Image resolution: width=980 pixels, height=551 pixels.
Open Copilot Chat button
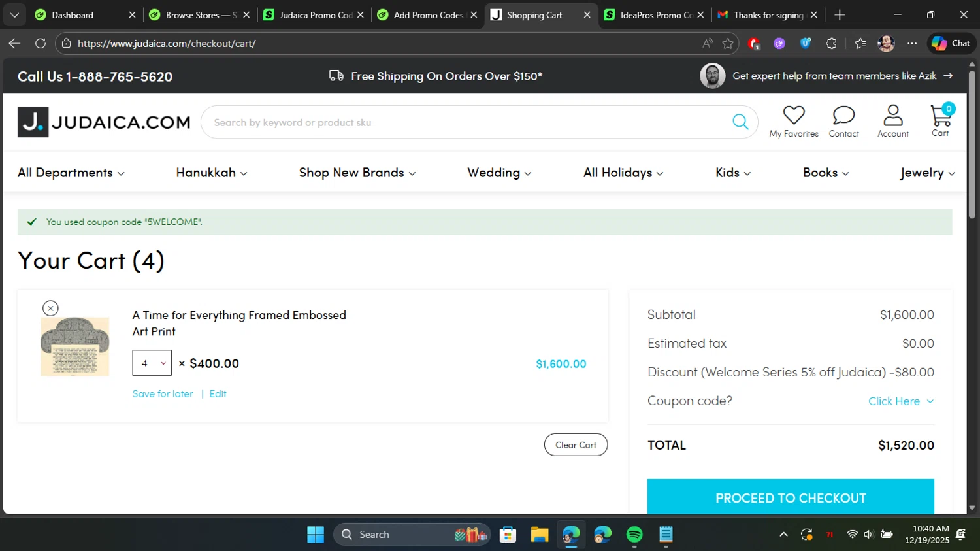[951, 43]
